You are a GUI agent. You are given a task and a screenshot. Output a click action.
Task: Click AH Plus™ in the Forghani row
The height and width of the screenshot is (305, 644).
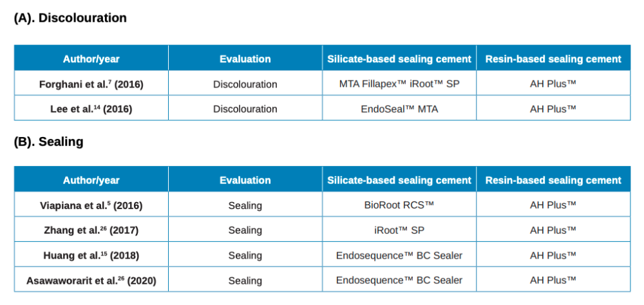tap(553, 84)
